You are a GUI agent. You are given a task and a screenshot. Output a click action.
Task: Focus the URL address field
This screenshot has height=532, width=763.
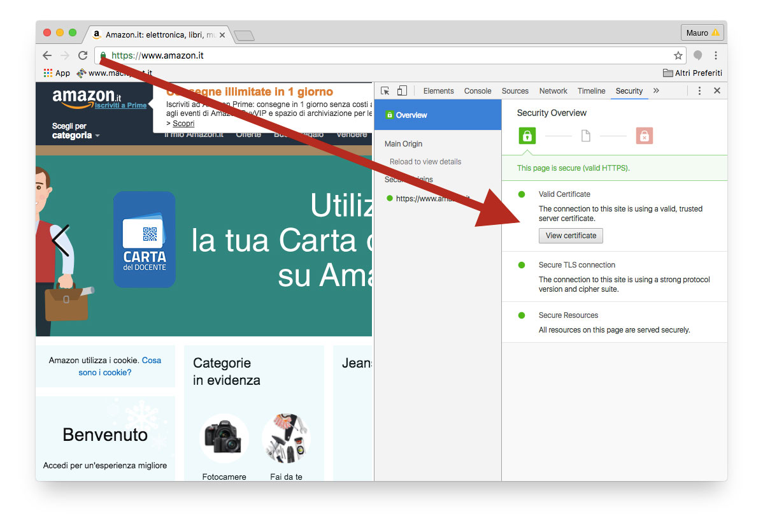389,55
